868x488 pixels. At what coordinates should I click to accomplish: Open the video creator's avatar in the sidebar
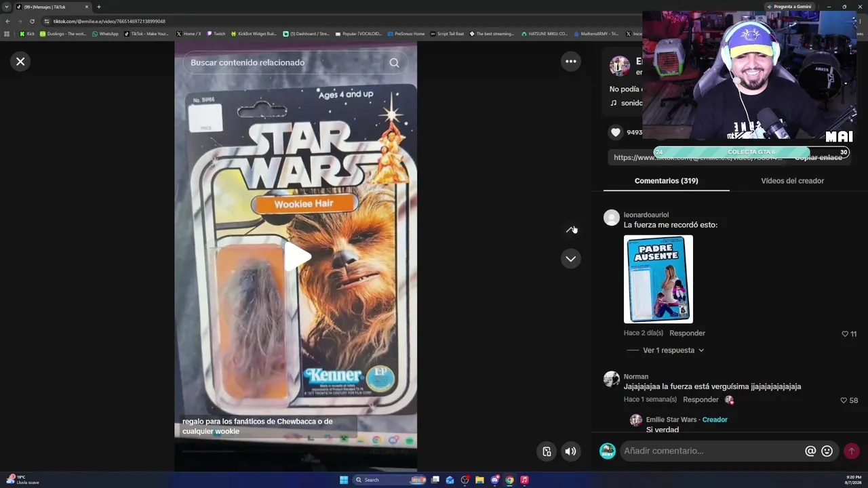point(619,66)
